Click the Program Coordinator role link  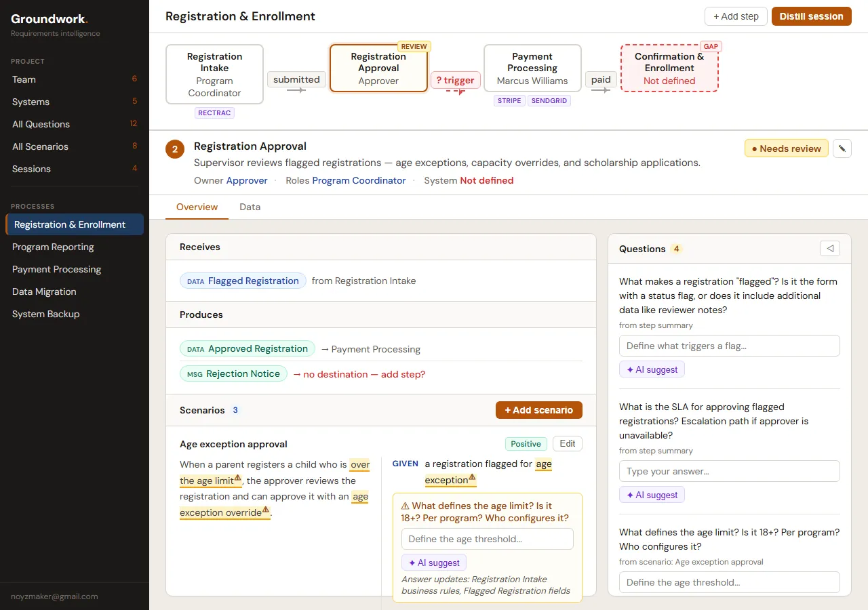click(x=359, y=180)
